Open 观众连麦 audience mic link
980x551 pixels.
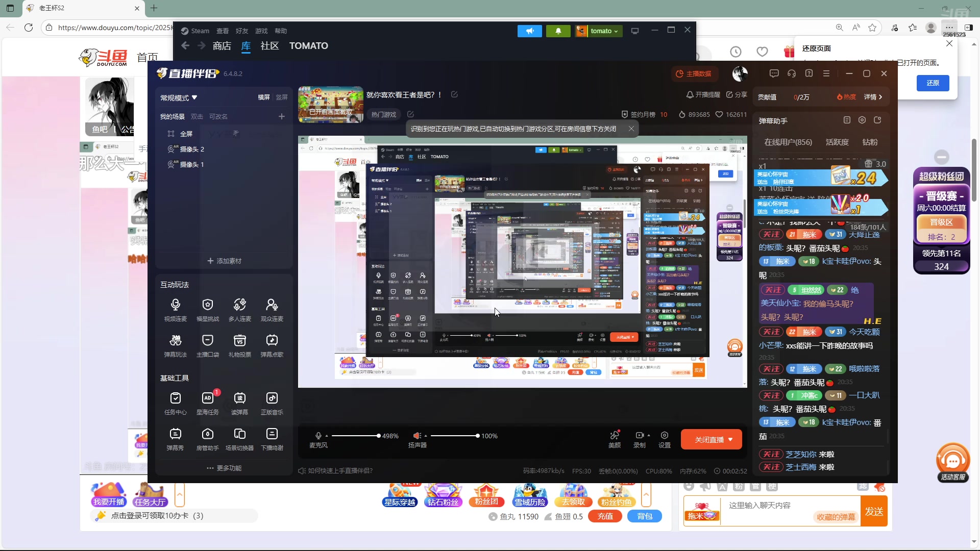272,310
